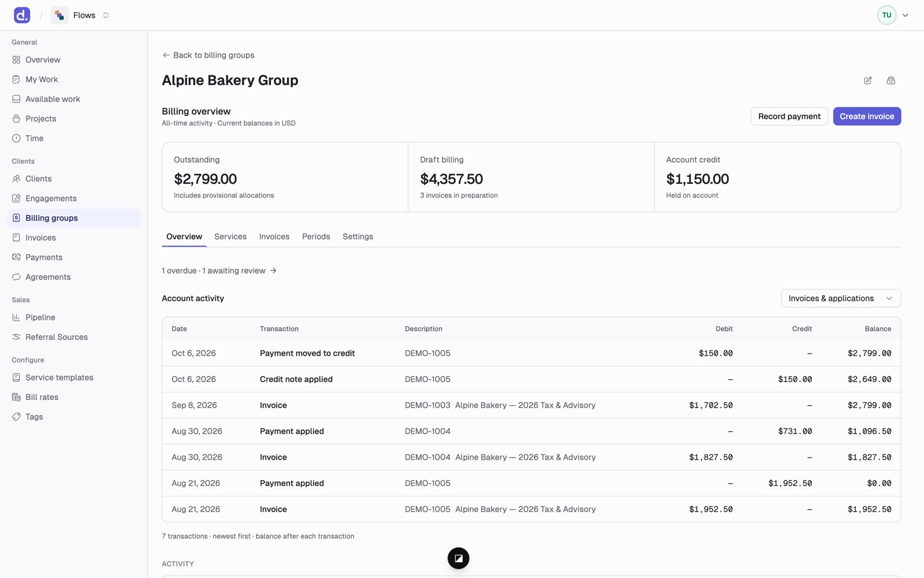Go back to billing groups
924x578 pixels.
(208, 55)
